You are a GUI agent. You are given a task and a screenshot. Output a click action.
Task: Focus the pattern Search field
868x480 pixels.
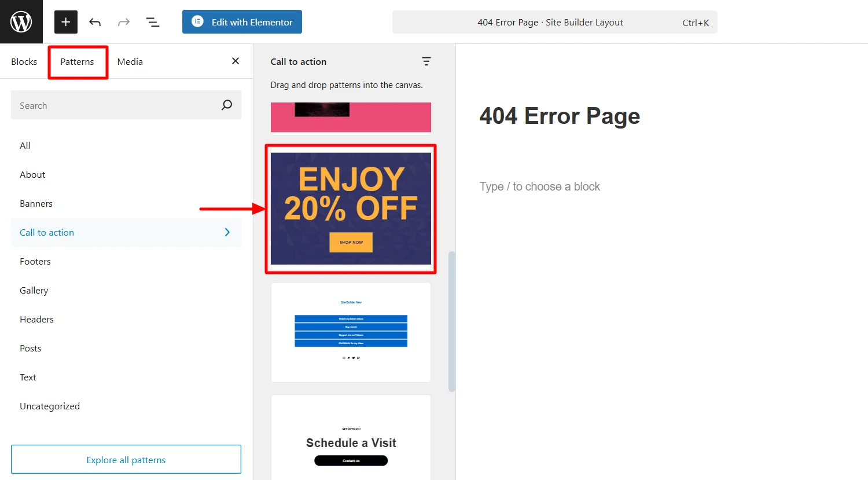[x=126, y=105]
